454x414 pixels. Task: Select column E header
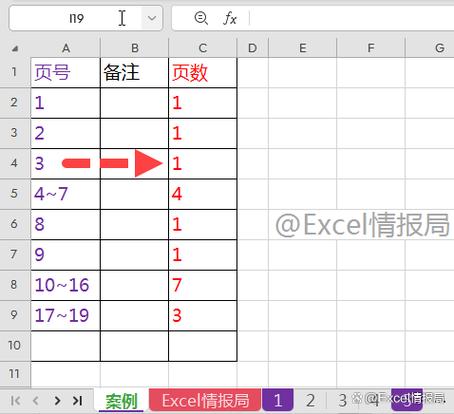coord(302,48)
